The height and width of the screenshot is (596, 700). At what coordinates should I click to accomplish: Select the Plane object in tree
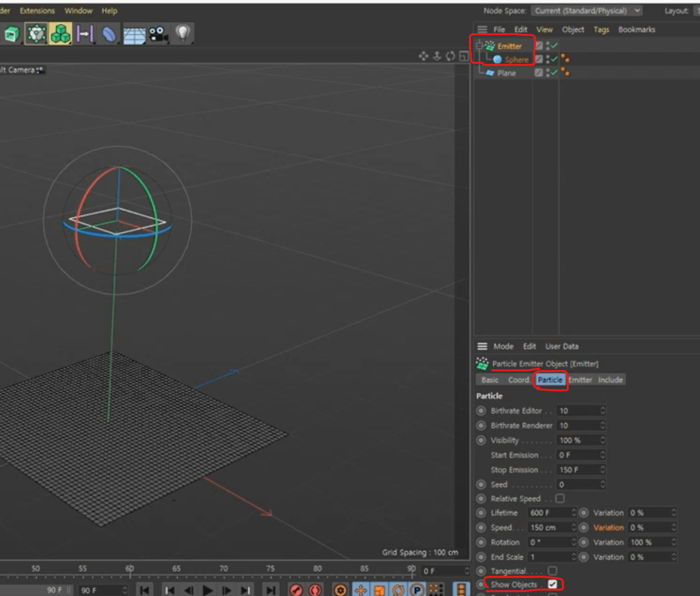[506, 73]
